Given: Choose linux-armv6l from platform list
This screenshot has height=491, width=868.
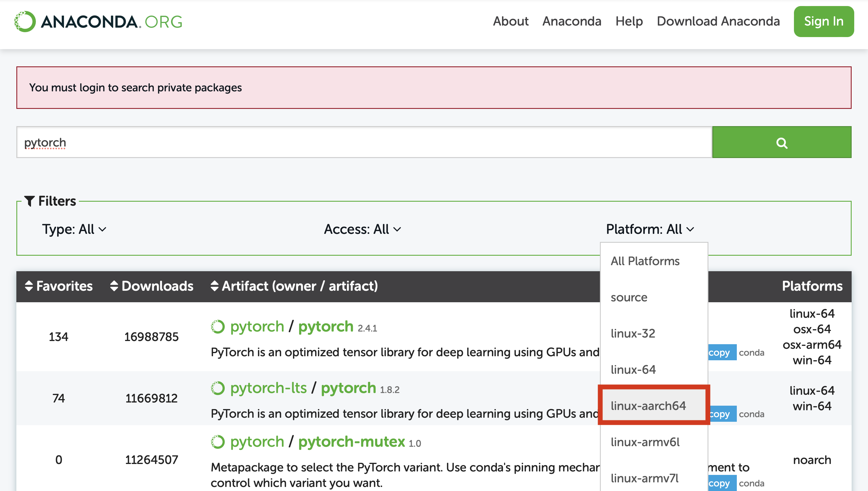Looking at the screenshot, I should click(654, 442).
